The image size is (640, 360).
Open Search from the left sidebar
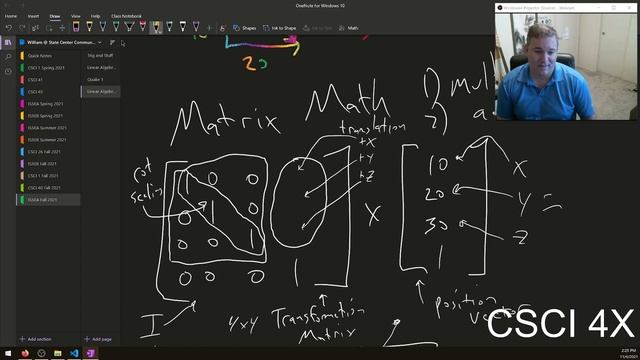[x=8, y=57]
